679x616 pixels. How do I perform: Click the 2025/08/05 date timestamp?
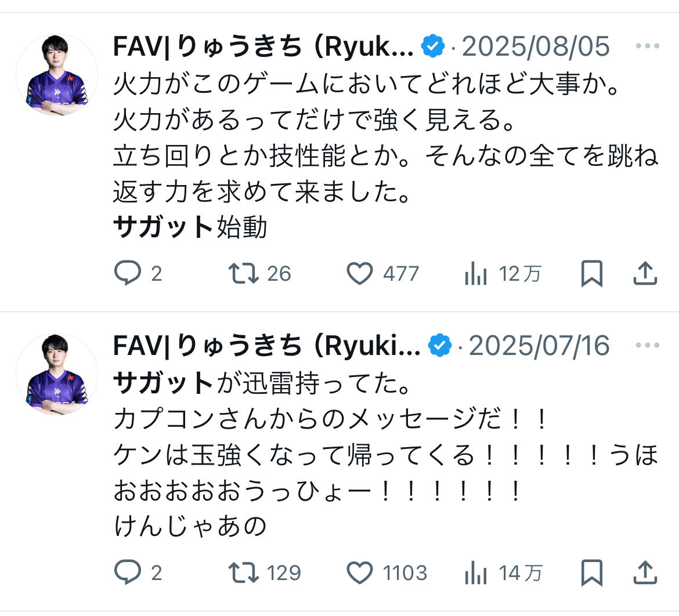click(x=536, y=47)
